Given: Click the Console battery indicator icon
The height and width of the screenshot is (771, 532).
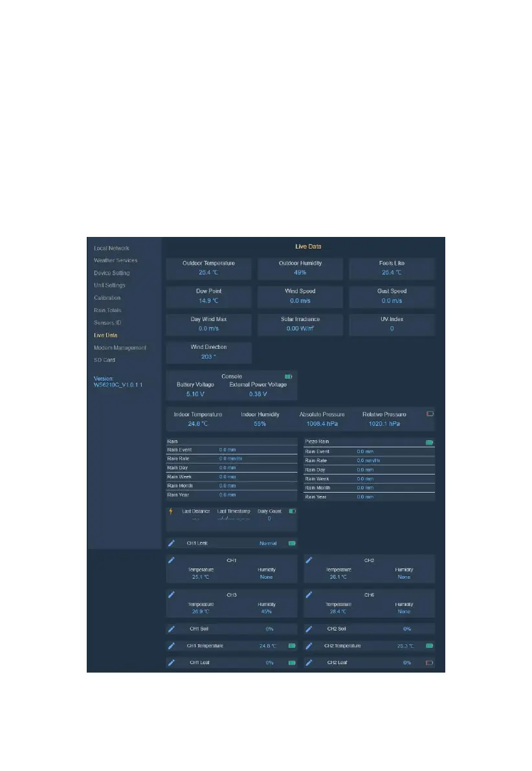Looking at the screenshot, I should pos(289,377).
